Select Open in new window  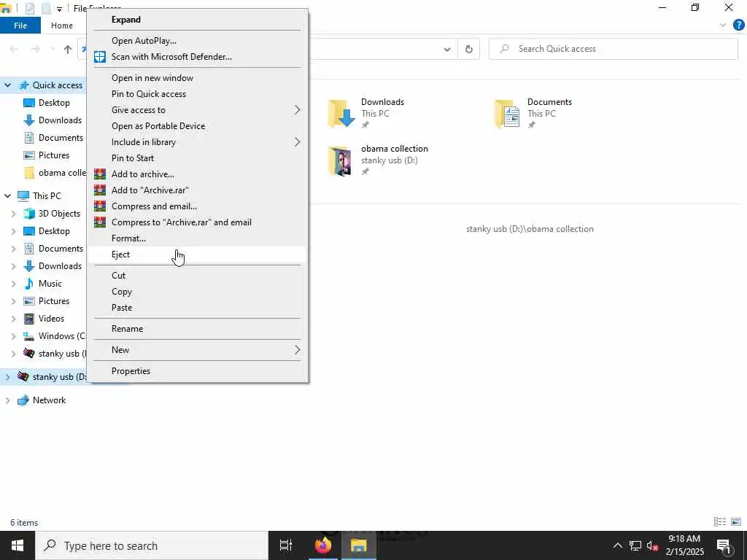coord(197,77)
